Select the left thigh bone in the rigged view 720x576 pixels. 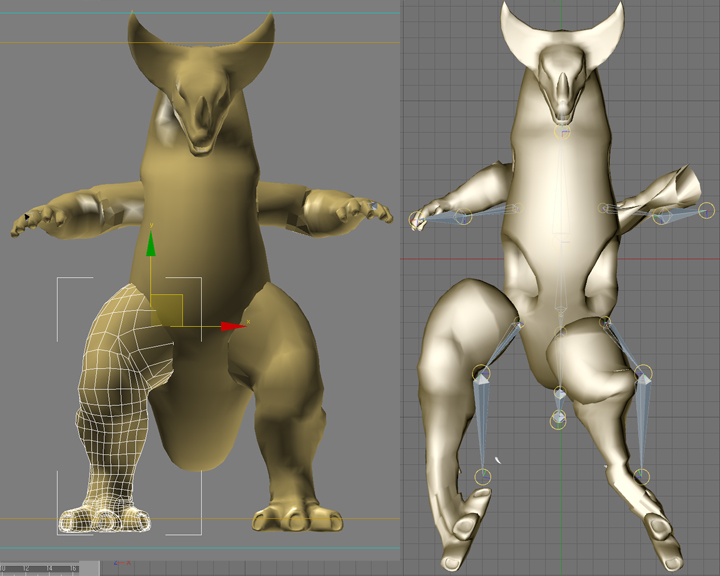(501, 348)
